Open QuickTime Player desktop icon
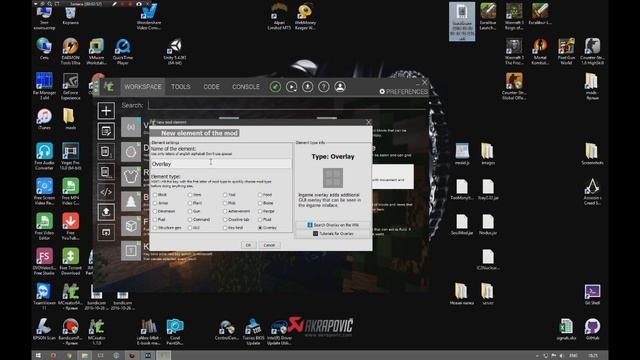 tap(122, 51)
